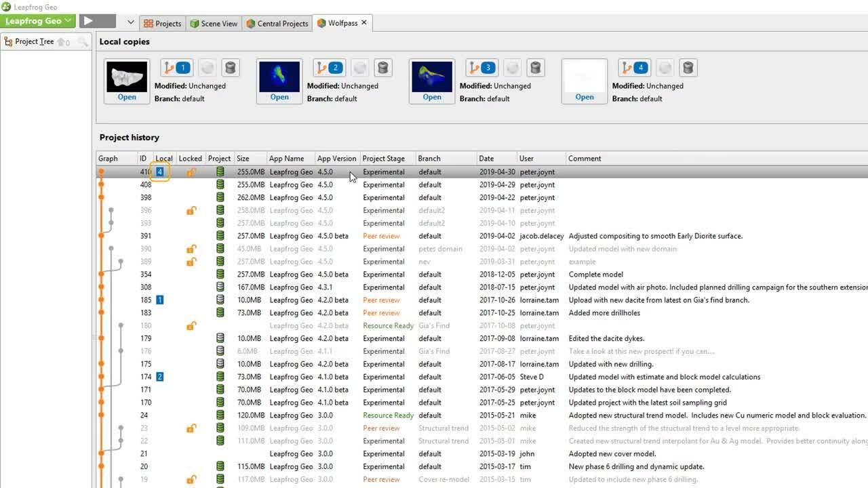
Task: Click the search icon in Project Tree panel
Action: pos(83,42)
